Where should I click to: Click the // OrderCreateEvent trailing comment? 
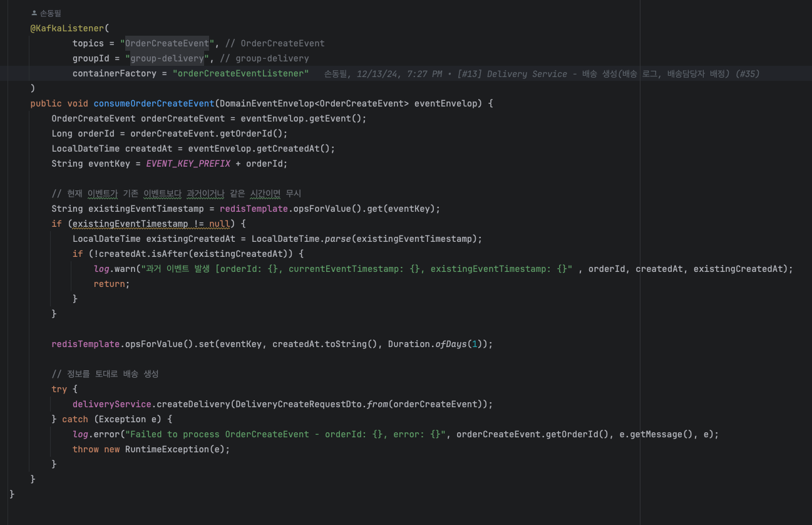[275, 43]
